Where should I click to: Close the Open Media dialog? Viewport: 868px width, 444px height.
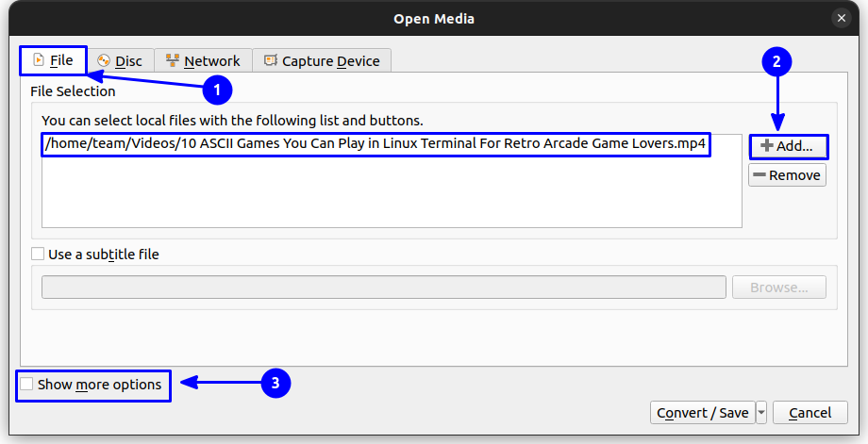point(842,18)
